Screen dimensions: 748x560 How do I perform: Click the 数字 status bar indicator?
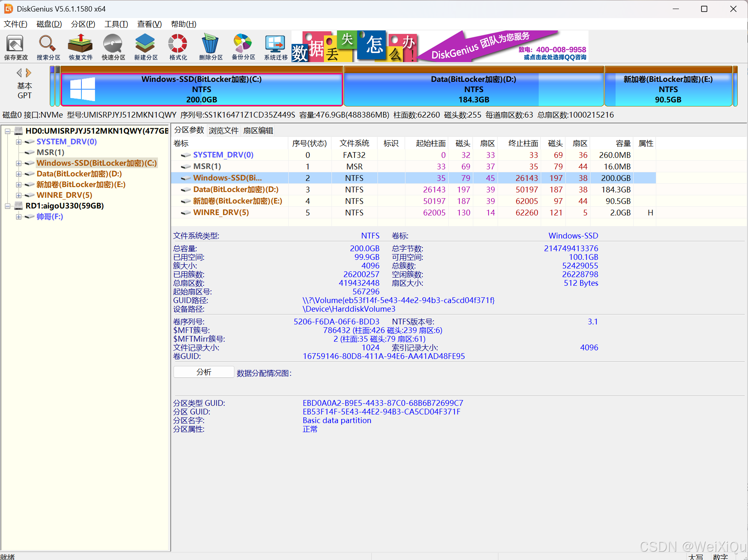pyautogui.click(x=720, y=556)
